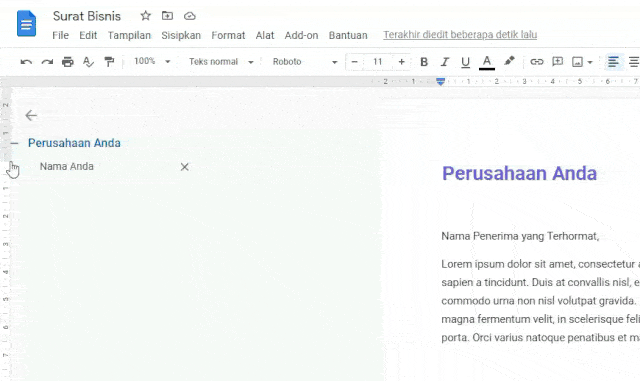The width and height of the screenshot is (640, 381).
Task: Decrease the font size
Action: [354, 62]
